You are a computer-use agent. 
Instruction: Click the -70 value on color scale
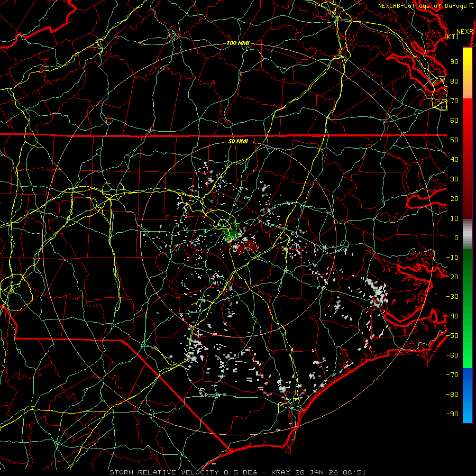(452, 375)
